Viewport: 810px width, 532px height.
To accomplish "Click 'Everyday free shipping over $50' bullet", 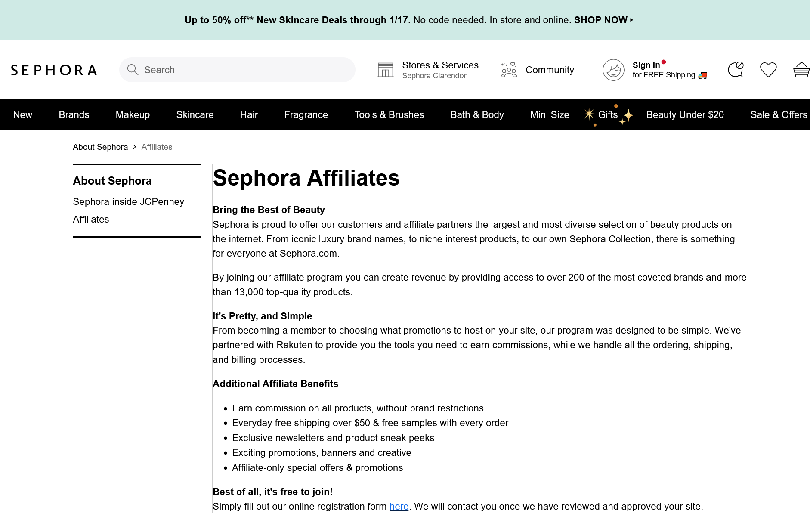I will tap(370, 423).
